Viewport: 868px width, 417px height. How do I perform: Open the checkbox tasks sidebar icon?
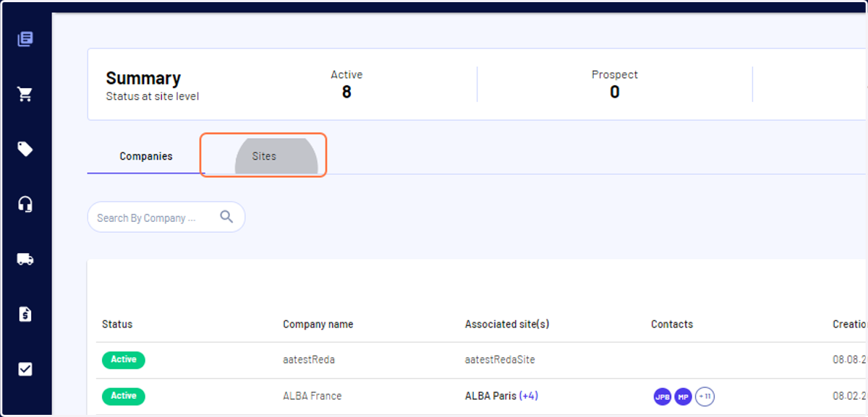pos(25,369)
